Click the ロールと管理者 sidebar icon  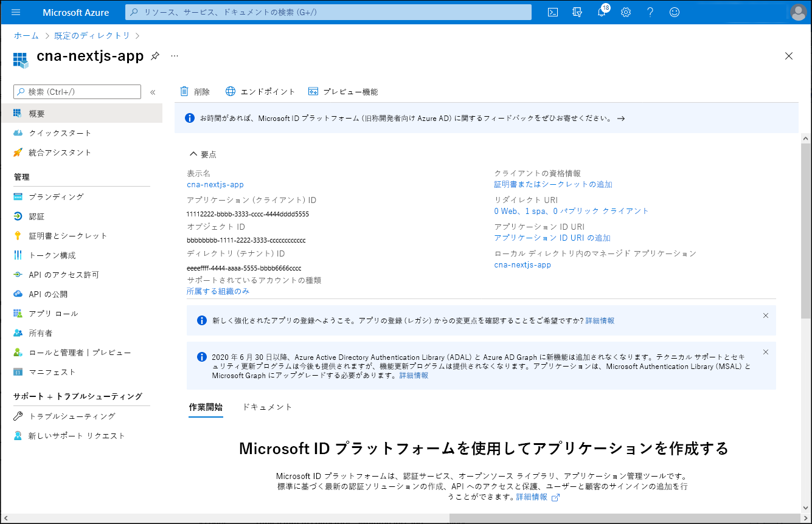pyautogui.click(x=18, y=353)
